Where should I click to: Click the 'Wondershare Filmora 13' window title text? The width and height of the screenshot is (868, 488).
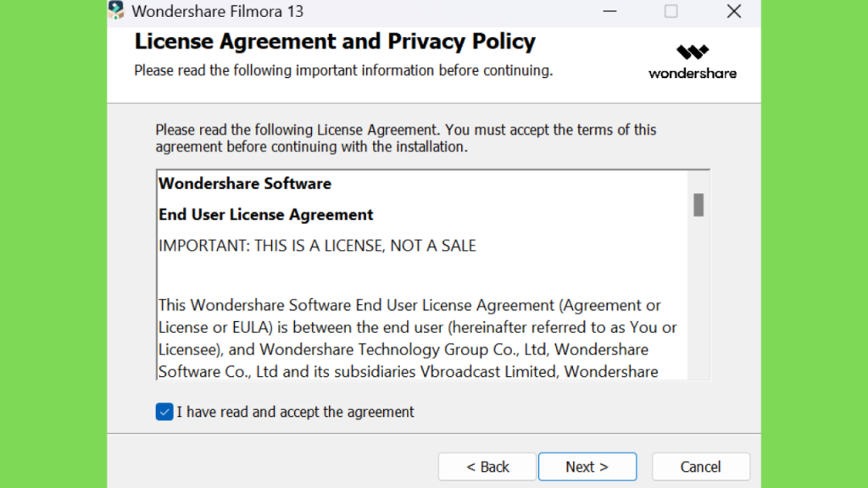click(218, 11)
